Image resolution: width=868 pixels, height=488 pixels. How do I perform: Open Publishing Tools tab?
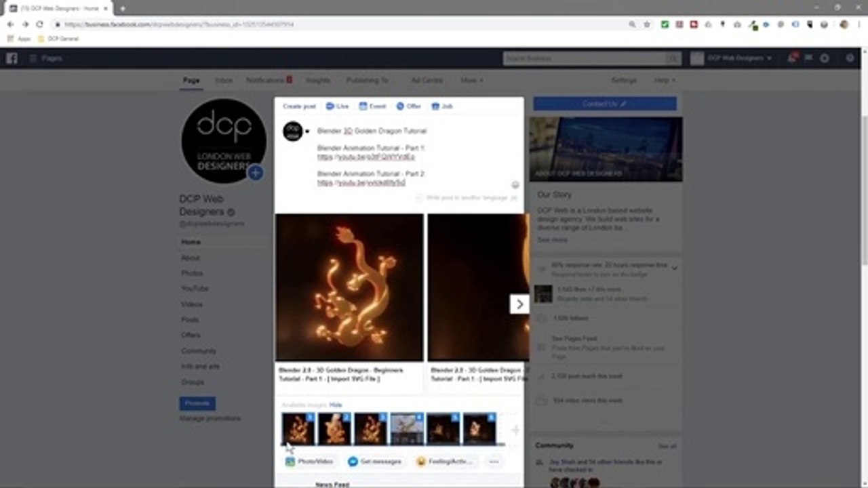point(368,80)
